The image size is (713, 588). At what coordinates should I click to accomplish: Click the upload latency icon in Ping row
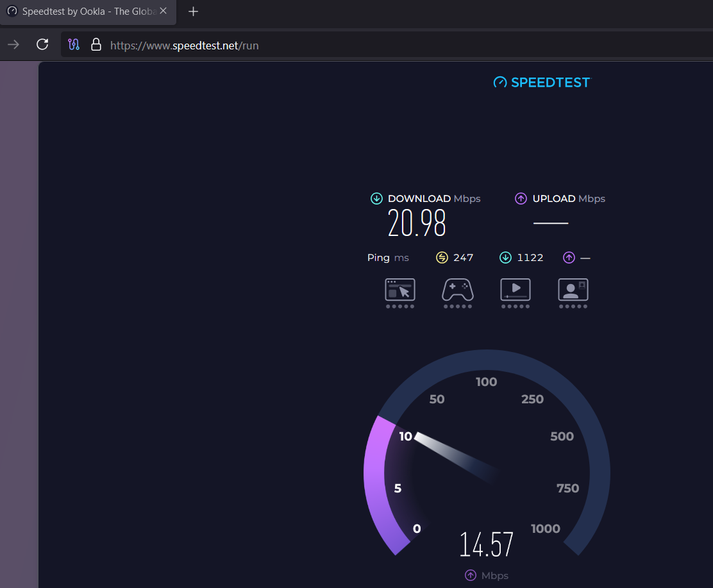(x=569, y=258)
